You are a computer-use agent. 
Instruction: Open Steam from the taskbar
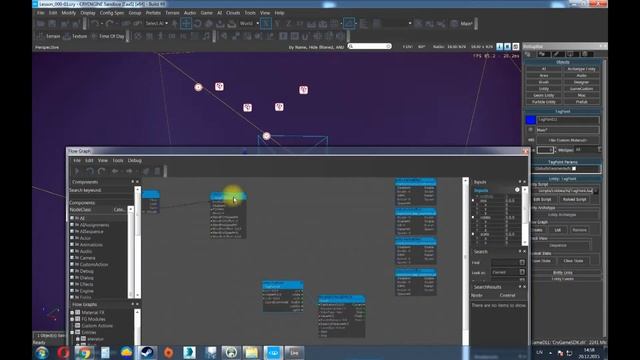[x=147, y=352]
